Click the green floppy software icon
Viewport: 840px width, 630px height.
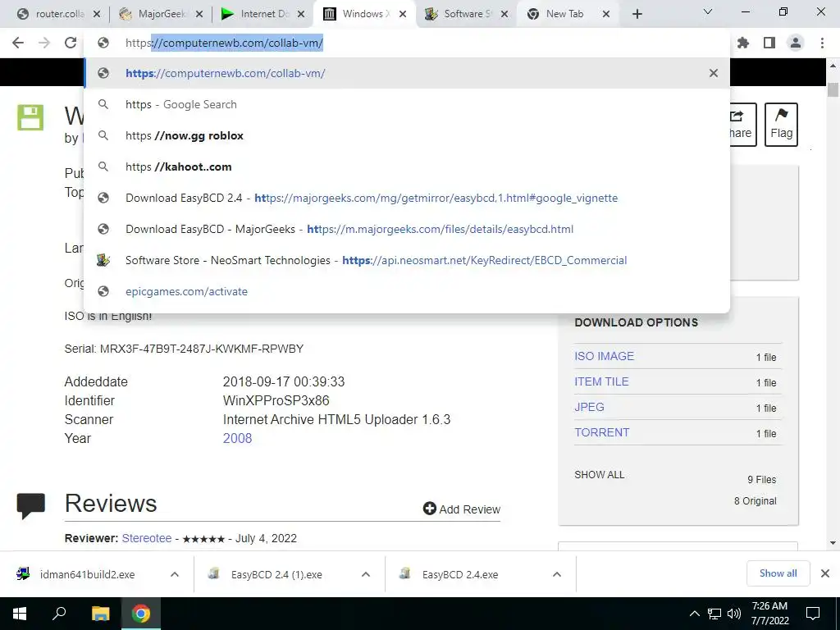[x=30, y=117]
